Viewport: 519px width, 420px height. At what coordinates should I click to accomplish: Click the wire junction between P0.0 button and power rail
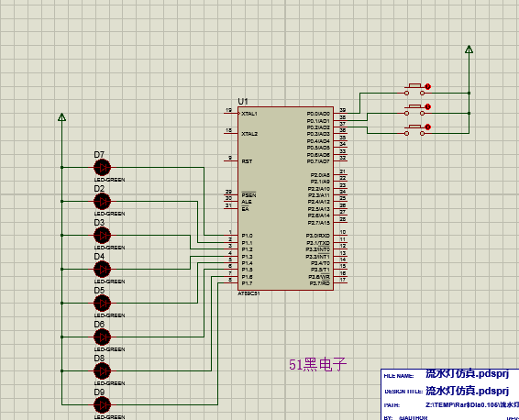click(469, 94)
